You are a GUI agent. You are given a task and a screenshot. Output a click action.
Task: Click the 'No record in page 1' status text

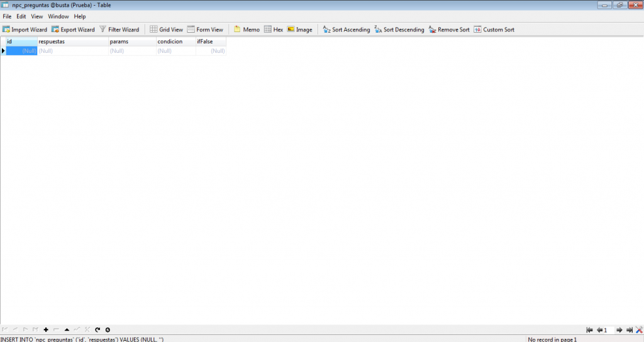pyautogui.click(x=552, y=339)
